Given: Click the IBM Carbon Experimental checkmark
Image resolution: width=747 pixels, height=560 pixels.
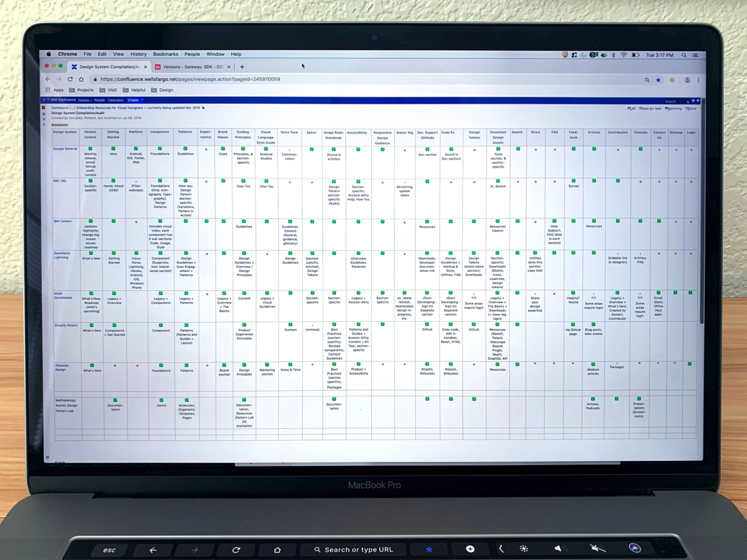Looking at the screenshot, I should click(x=207, y=221).
